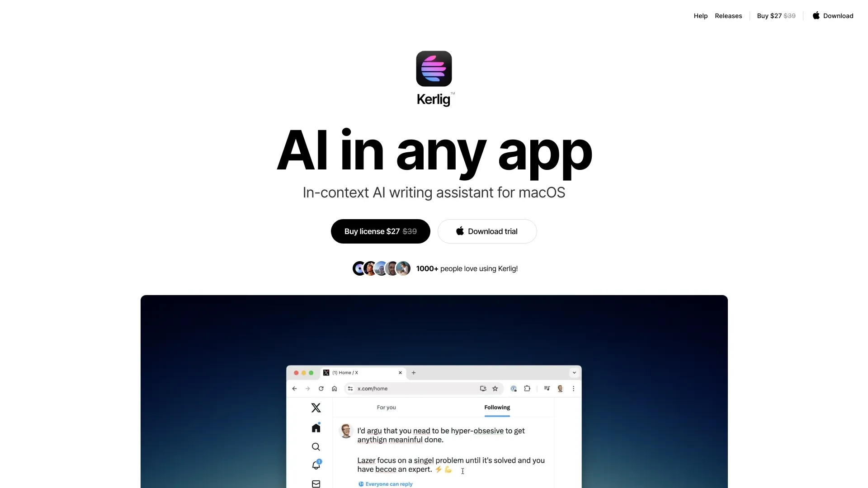Screen dimensions: 868x488
Task: Click the browser forward navigation arrow
Action: (x=307, y=389)
